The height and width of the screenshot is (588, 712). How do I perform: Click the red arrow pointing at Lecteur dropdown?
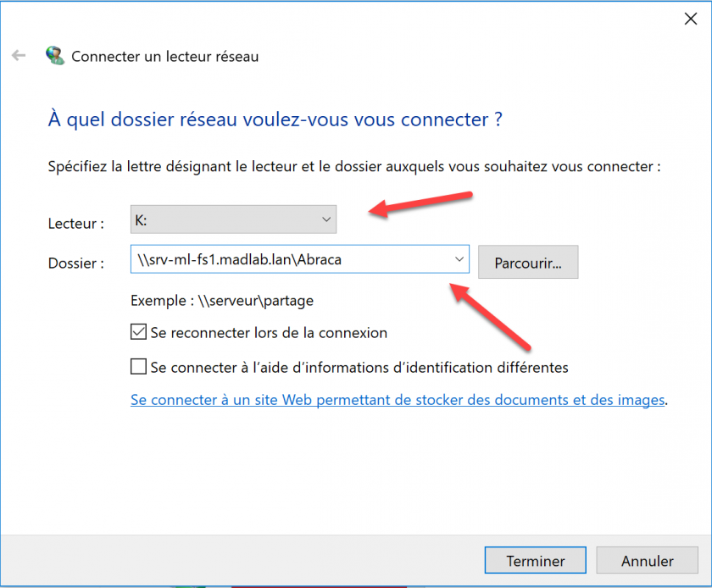point(420,203)
